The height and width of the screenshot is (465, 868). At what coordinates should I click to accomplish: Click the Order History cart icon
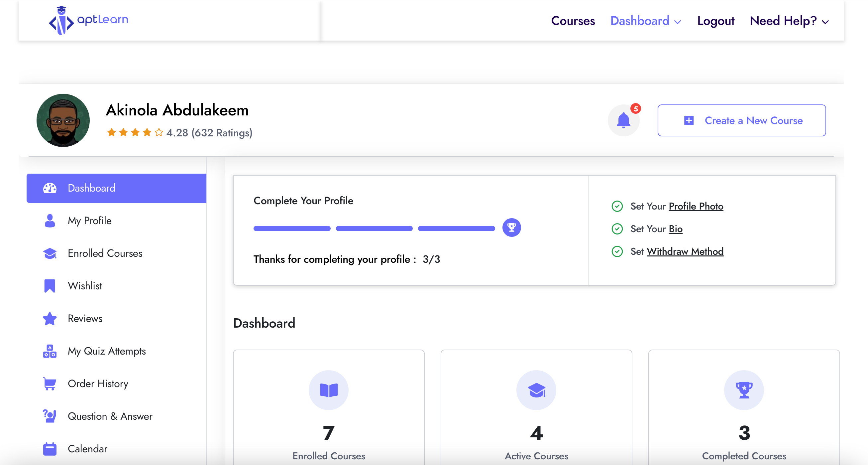tap(50, 384)
